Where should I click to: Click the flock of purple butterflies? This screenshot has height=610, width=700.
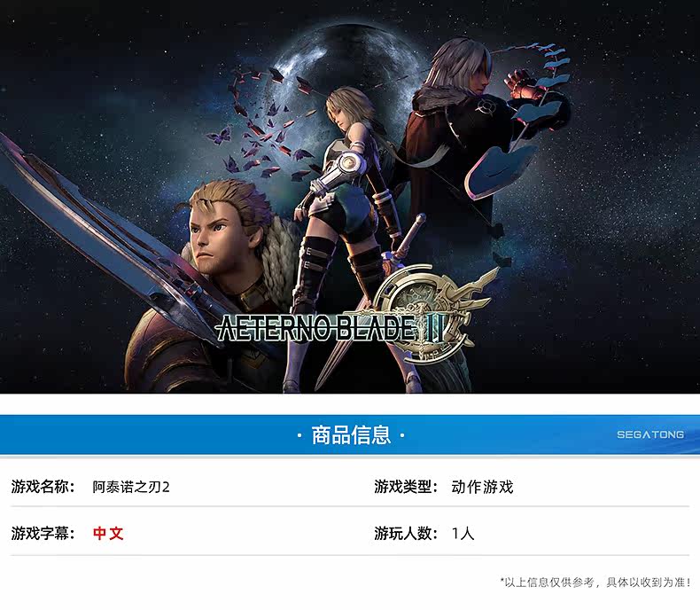(x=263, y=128)
